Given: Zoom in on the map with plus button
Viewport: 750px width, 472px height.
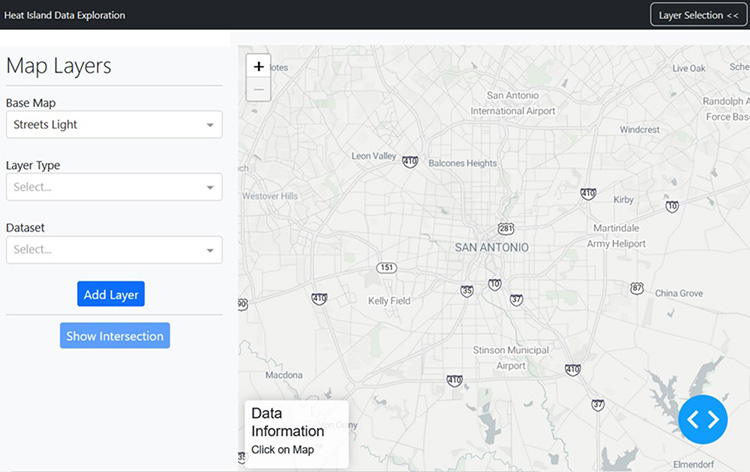Looking at the screenshot, I should [x=258, y=66].
